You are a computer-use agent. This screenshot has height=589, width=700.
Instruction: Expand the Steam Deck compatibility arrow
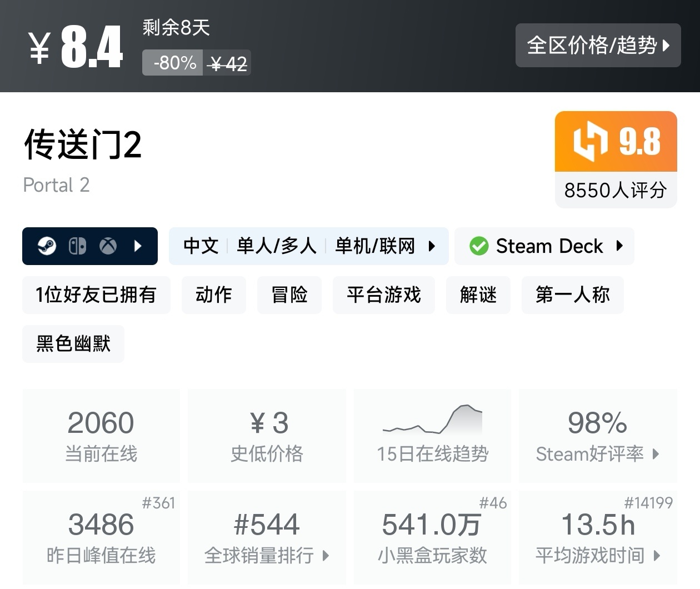pos(619,246)
